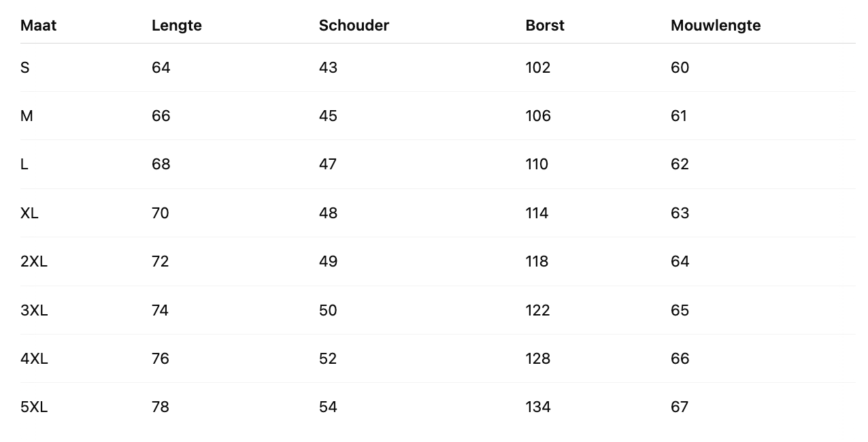Select the 3XL size row label
The width and height of the screenshot is (868, 442).
pyautogui.click(x=34, y=310)
